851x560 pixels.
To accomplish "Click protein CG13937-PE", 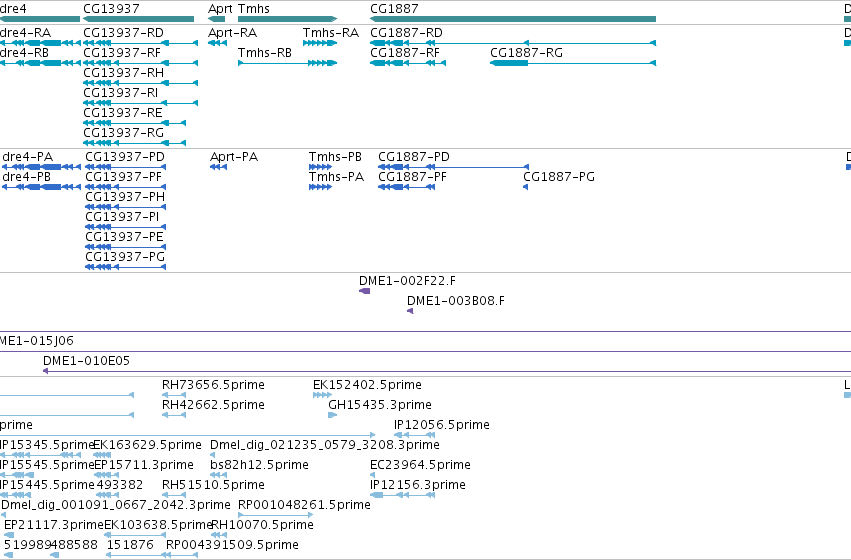I will click(126, 247).
